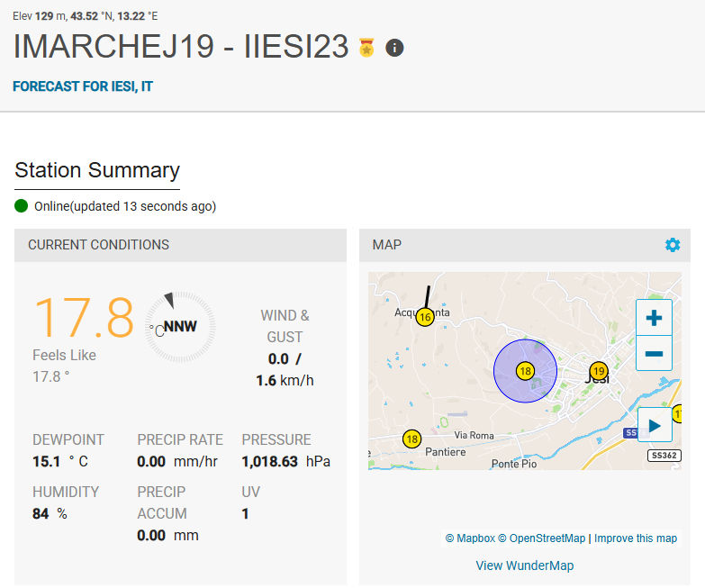Click the Improve this map link
705x588 pixels.
click(635, 538)
